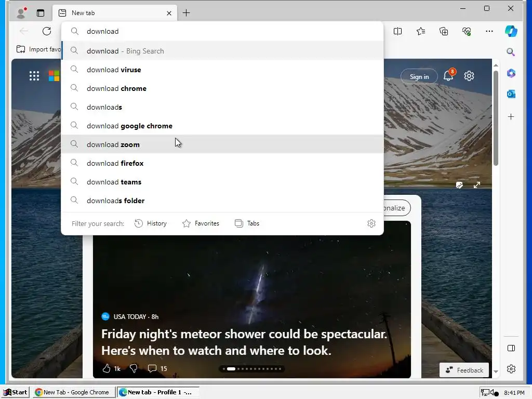Dislike the meteor shower article
Image resolution: width=532 pixels, height=399 pixels.
tap(134, 368)
